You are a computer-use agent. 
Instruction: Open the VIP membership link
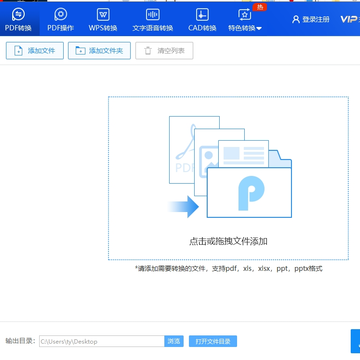pyautogui.click(x=350, y=19)
